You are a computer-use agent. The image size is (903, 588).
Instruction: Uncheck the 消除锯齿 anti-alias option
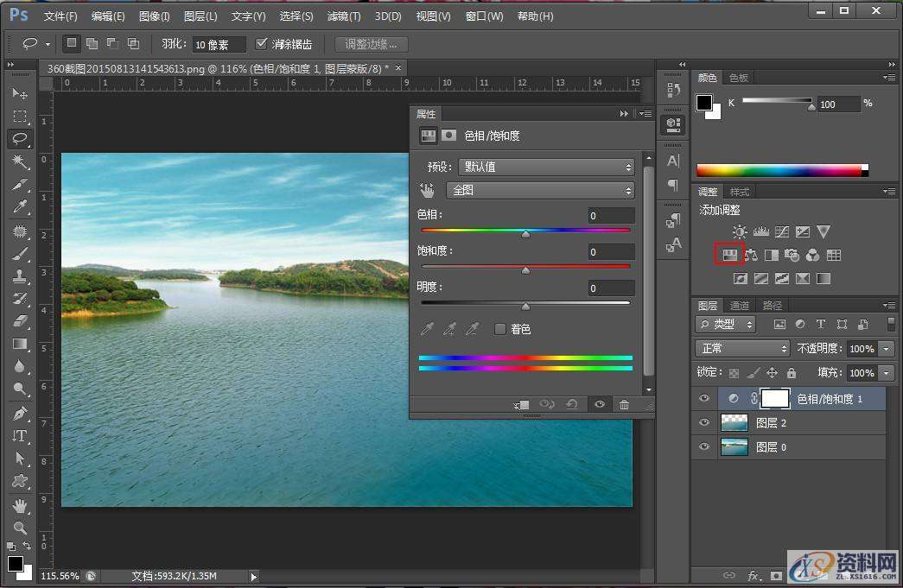(262, 44)
